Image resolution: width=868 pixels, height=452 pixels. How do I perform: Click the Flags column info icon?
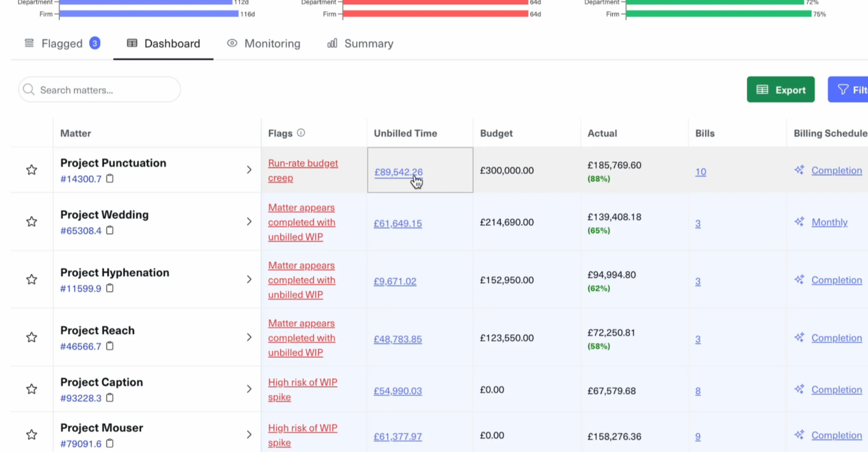pyautogui.click(x=301, y=133)
